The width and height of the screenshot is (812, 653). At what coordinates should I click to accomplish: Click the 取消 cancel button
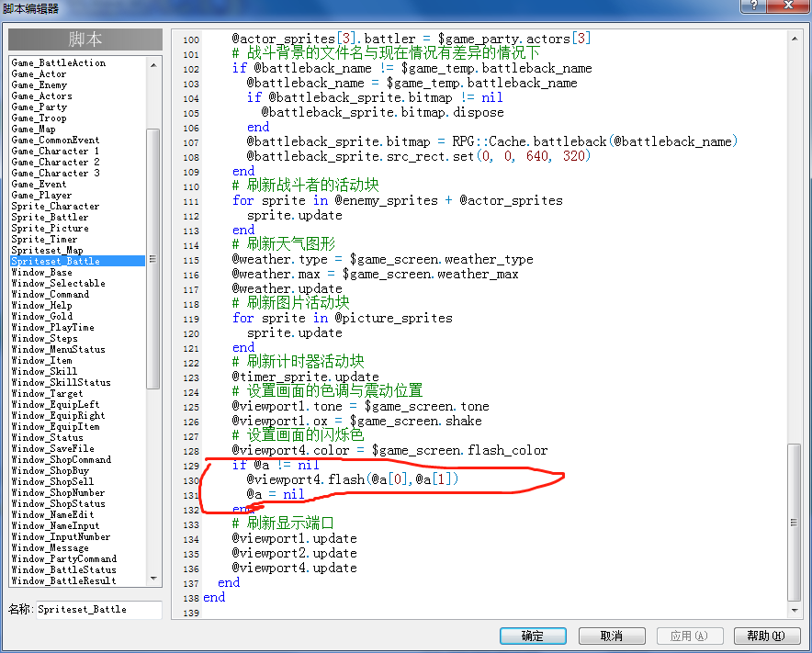click(x=612, y=636)
